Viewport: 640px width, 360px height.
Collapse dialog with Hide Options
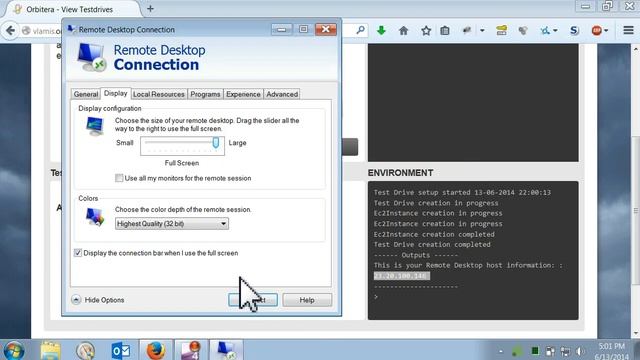point(98,300)
